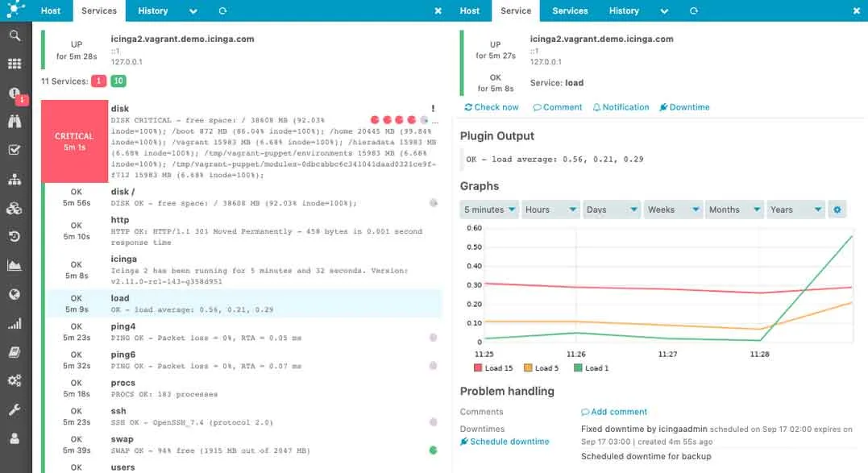
Task: Click the green badge showing 10 OK services
Action: 118,81
